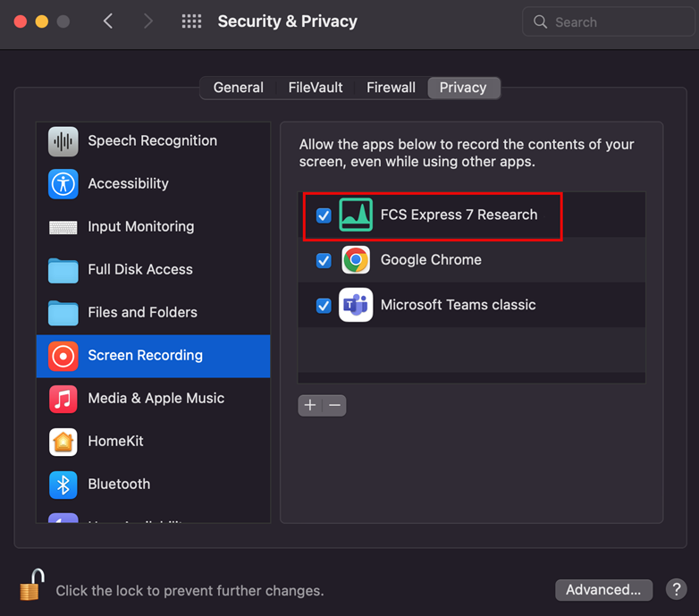Click the Advanced... button
This screenshot has height=616, width=699.
[x=602, y=590]
